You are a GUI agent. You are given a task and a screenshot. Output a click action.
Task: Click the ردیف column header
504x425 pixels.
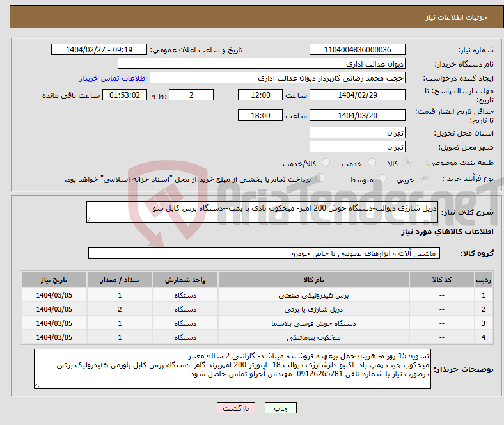click(484, 280)
